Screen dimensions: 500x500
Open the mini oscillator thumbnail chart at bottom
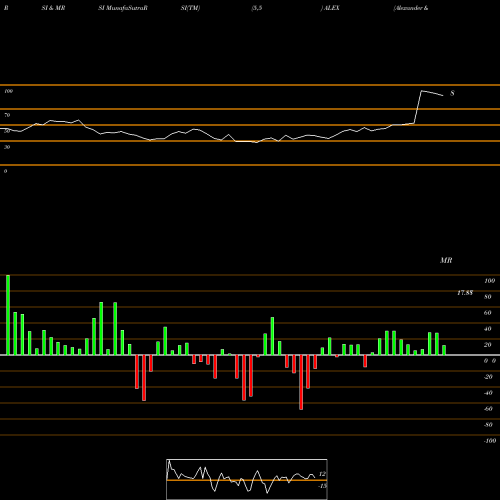point(247,479)
